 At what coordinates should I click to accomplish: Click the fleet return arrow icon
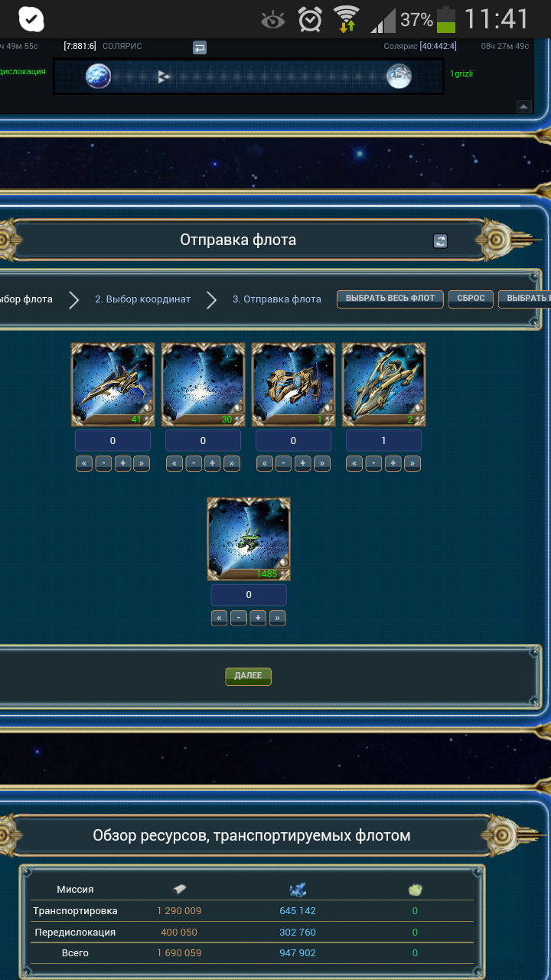(200, 47)
